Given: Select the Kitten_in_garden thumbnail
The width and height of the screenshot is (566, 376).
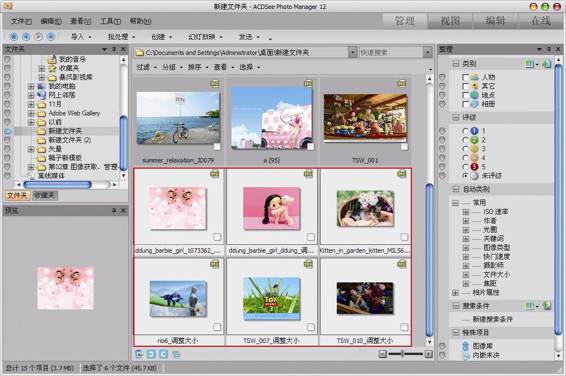Looking at the screenshot, I should (365, 209).
